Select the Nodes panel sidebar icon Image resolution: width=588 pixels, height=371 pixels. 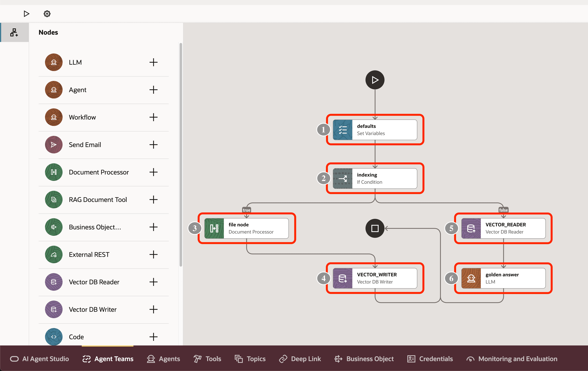click(14, 32)
